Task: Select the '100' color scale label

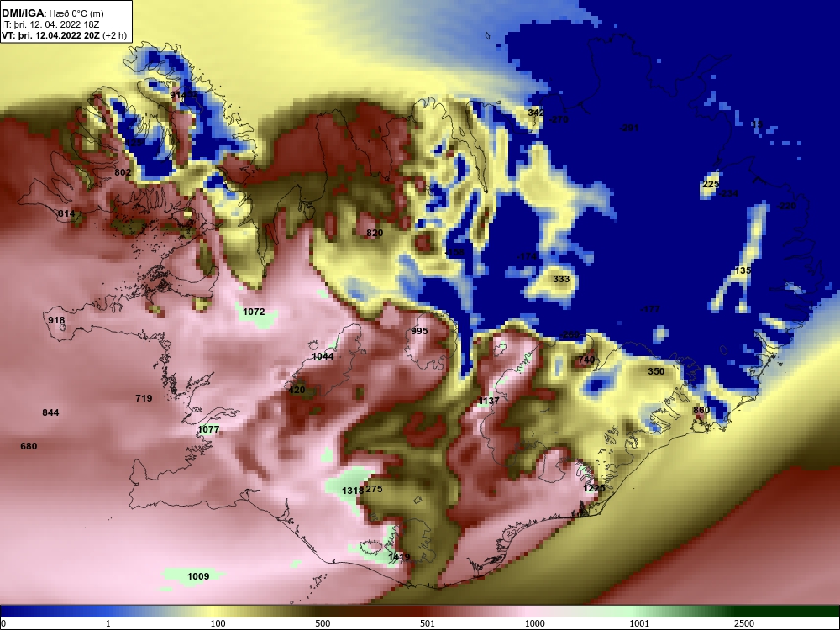Action: [218, 623]
